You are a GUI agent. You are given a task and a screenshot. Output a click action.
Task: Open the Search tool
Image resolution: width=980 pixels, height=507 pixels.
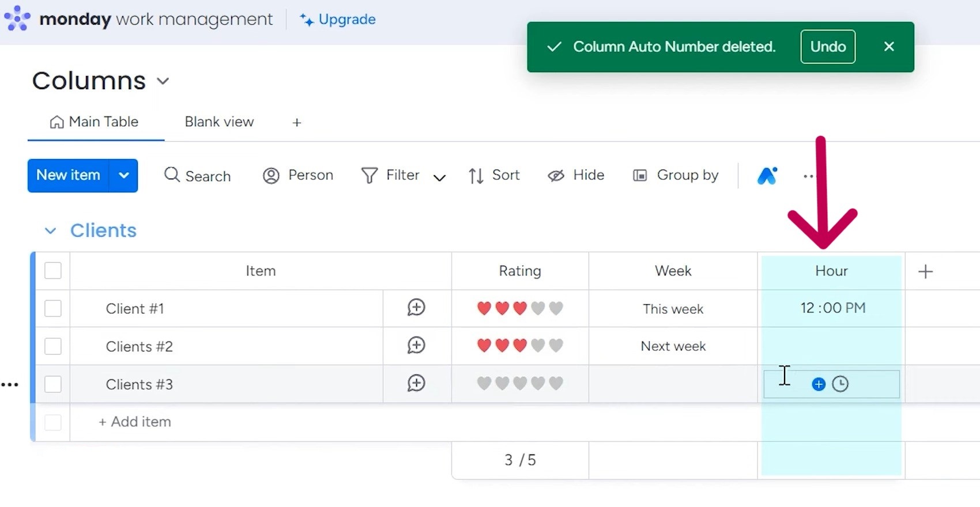(198, 175)
